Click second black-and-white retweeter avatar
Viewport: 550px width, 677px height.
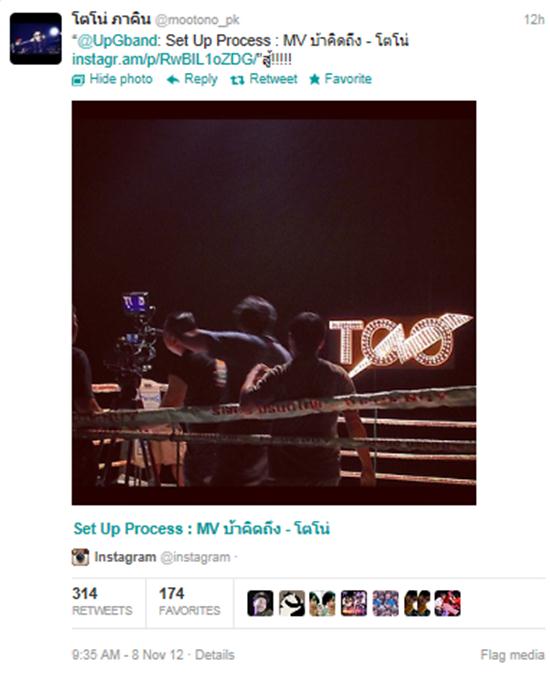pos(292,603)
